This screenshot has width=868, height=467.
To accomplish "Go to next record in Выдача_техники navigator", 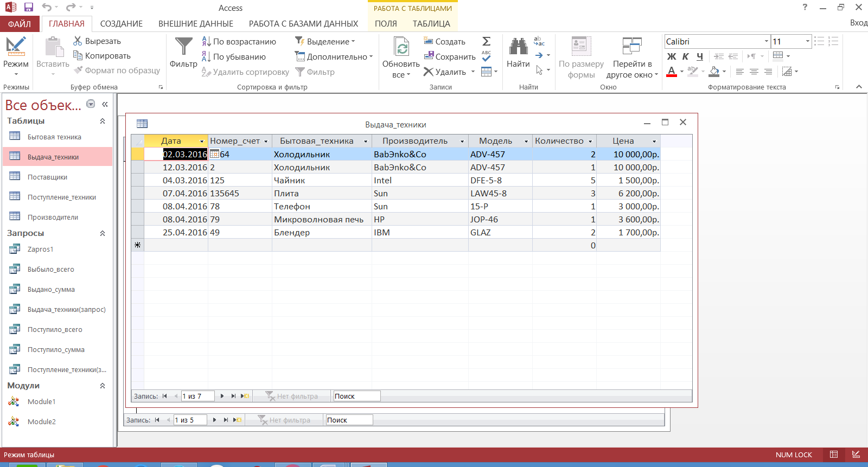I will tap(222, 396).
